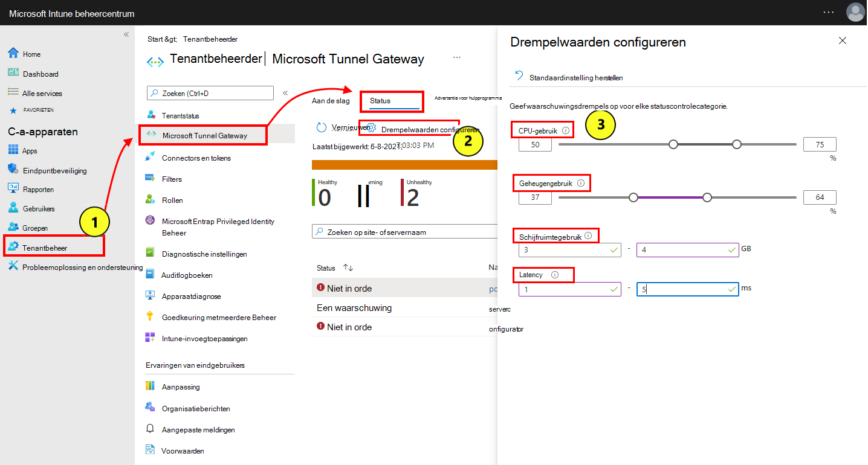This screenshot has width=868, height=465.
Task: Click Vernieuwen refresh button
Action: [x=342, y=128]
